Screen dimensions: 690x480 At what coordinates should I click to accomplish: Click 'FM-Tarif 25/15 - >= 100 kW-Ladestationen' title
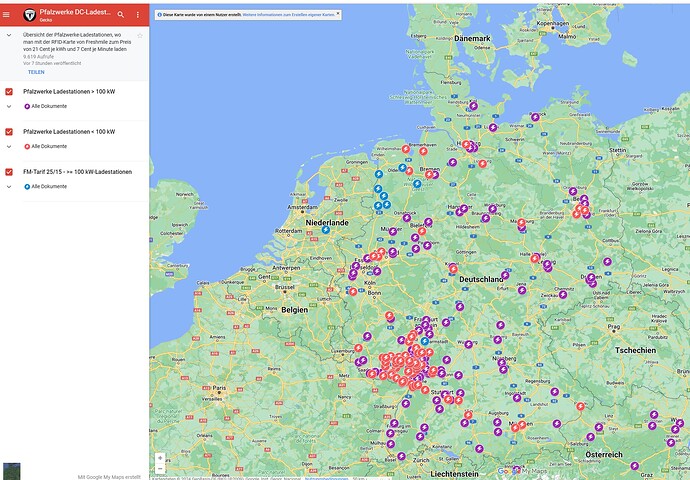pyautogui.click(x=77, y=172)
